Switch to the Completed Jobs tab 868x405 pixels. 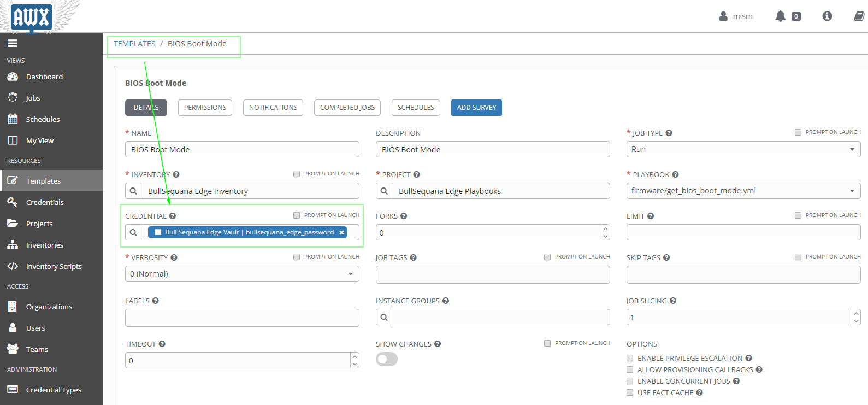pyautogui.click(x=347, y=108)
